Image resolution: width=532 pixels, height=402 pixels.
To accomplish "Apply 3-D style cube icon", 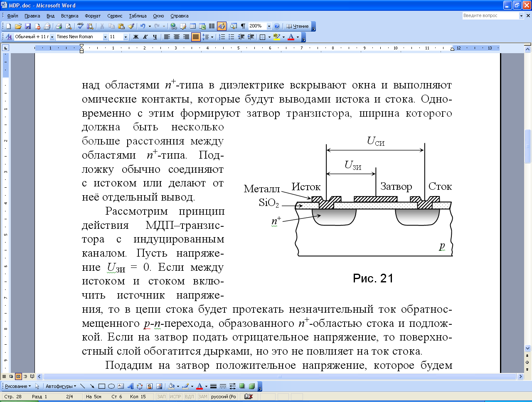I will pyautogui.click(x=251, y=386).
